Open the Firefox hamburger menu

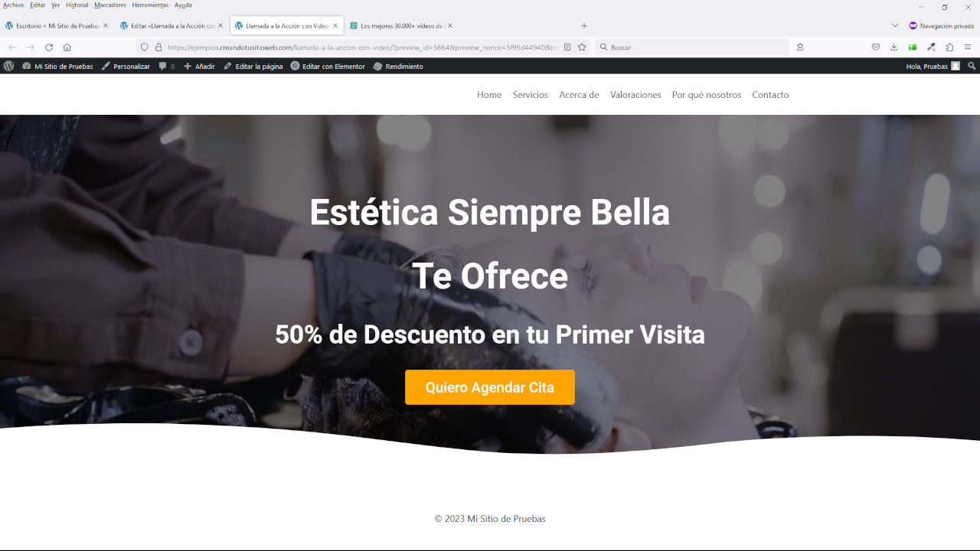pyautogui.click(x=968, y=47)
